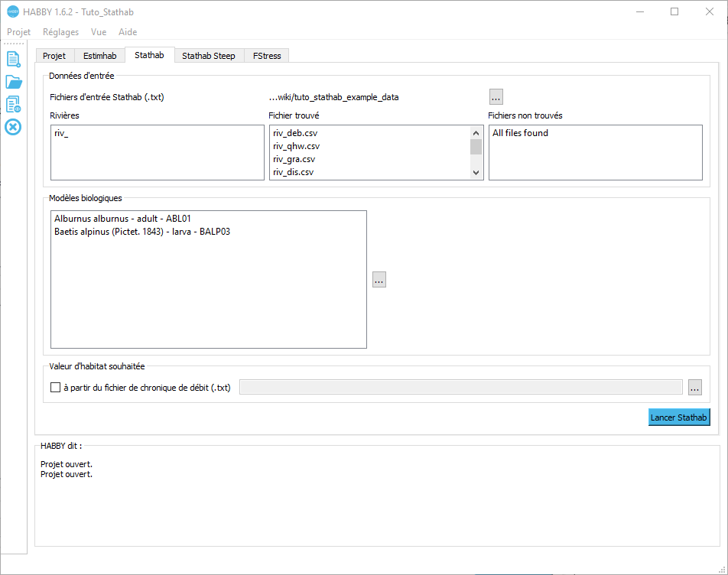
Task: Enable the discharge chronicle file checkbox
Action: click(55, 388)
